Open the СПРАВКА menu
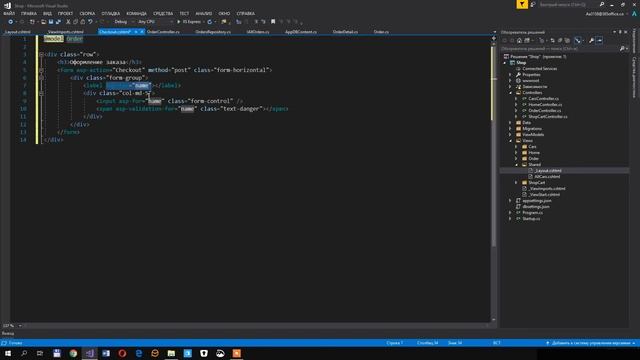Image resolution: width=640 pixels, height=360 pixels. point(245,13)
